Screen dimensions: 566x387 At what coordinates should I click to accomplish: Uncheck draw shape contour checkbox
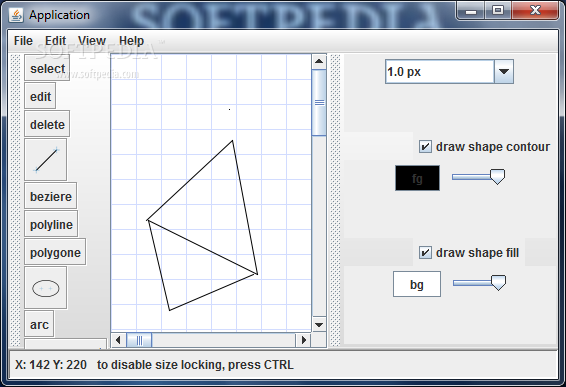tap(425, 147)
